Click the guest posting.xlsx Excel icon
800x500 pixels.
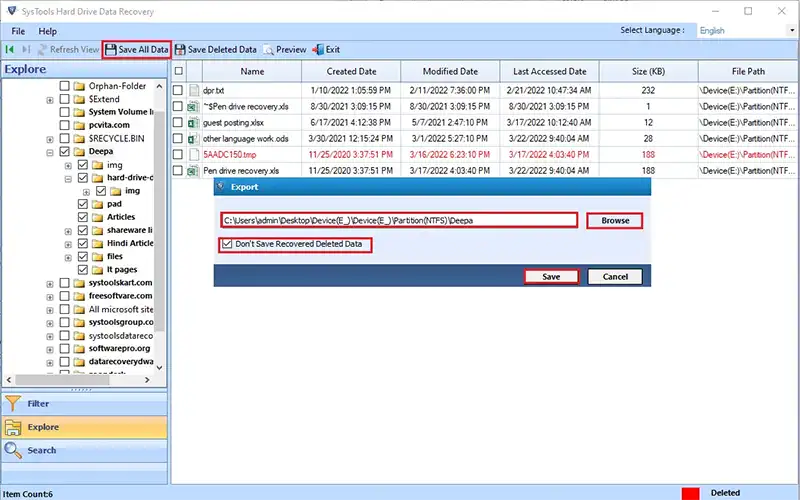point(193,122)
